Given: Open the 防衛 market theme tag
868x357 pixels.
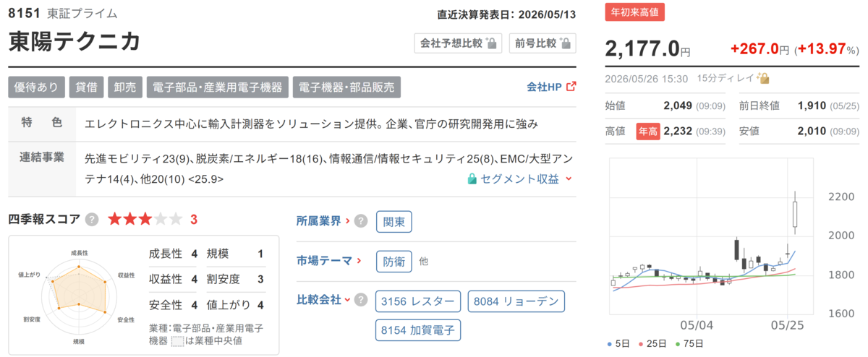Looking at the screenshot, I should [394, 261].
